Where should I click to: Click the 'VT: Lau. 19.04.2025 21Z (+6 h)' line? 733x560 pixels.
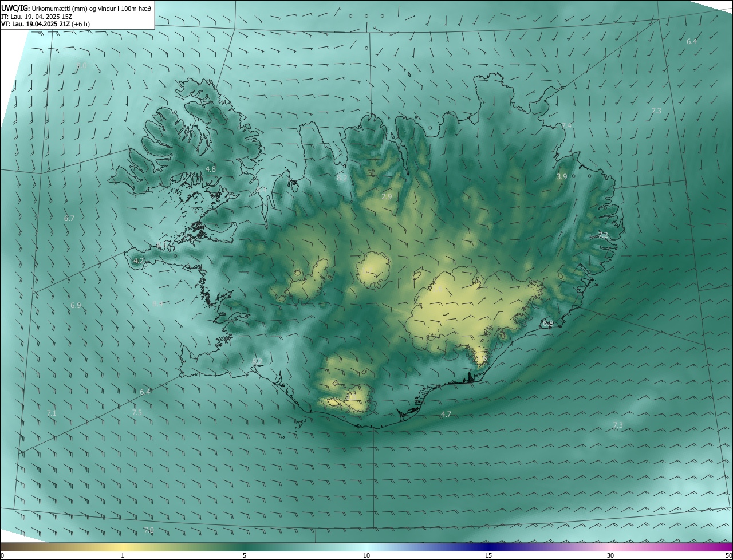point(45,24)
